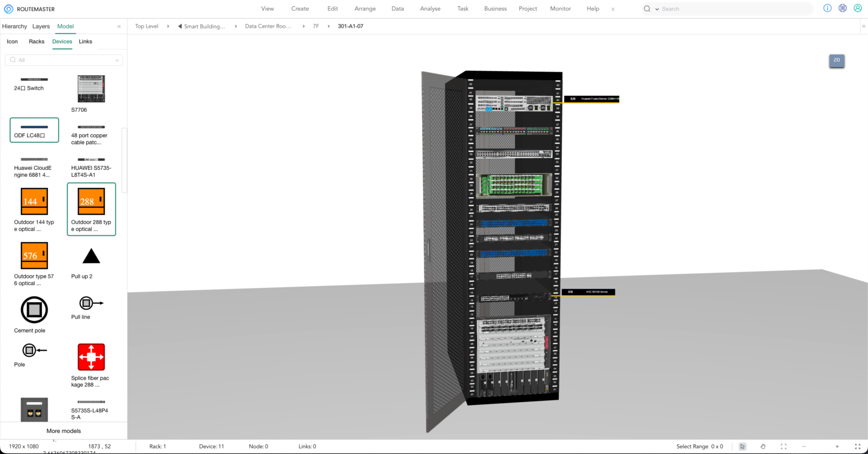Viewport: 868px width, 454px height.
Task: Open the user account icon
Action: (857, 8)
